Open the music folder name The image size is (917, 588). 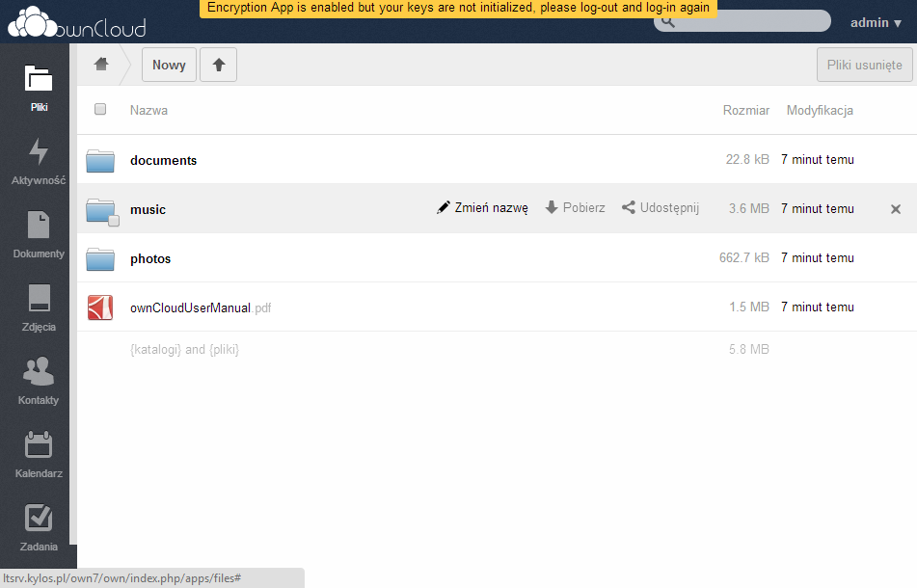click(x=148, y=210)
